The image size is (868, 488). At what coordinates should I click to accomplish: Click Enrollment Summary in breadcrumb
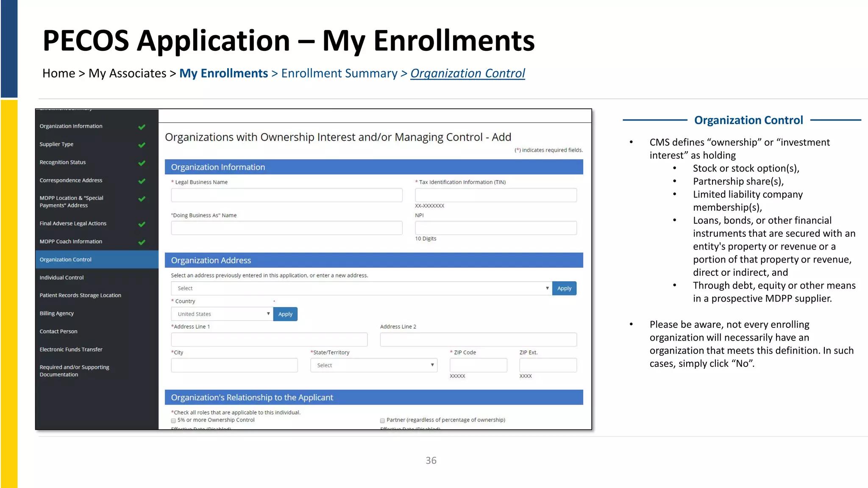(x=339, y=73)
